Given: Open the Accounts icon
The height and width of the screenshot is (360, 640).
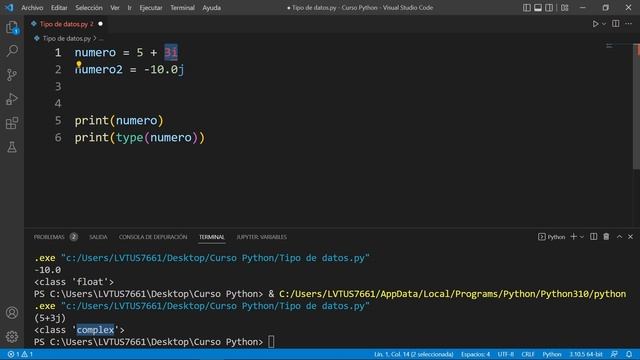Looking at the screenshot, I should pos(12,313).
